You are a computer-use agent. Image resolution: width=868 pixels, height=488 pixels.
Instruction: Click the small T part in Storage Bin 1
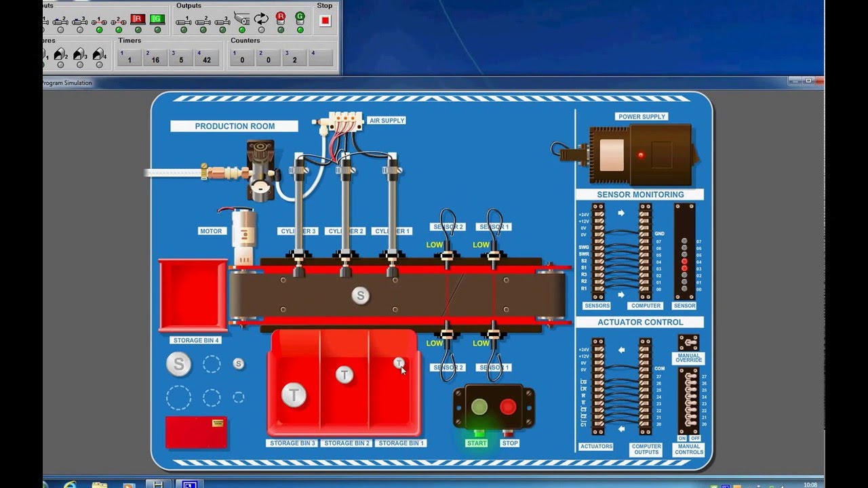[x=399, y=363]
